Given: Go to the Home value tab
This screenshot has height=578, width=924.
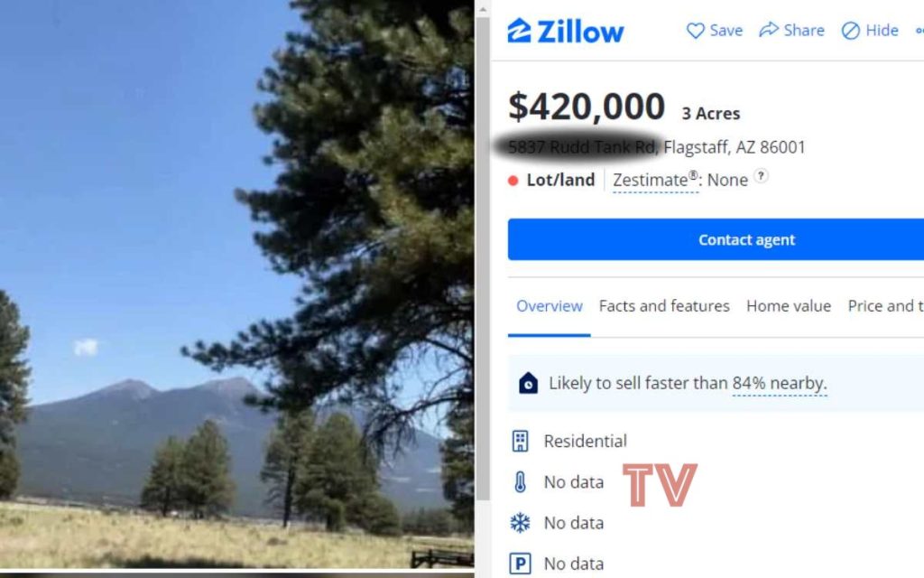Looking at the screenshot, I should click(x=789, y=306).
